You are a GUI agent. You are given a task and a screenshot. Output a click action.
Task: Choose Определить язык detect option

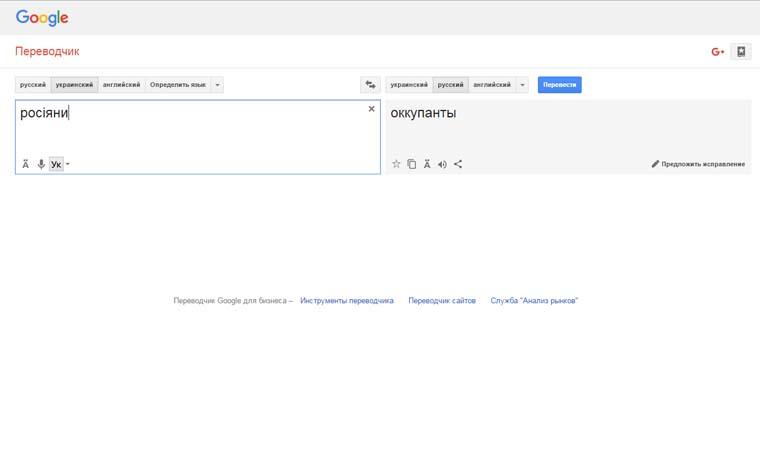(x=178, y=85)
